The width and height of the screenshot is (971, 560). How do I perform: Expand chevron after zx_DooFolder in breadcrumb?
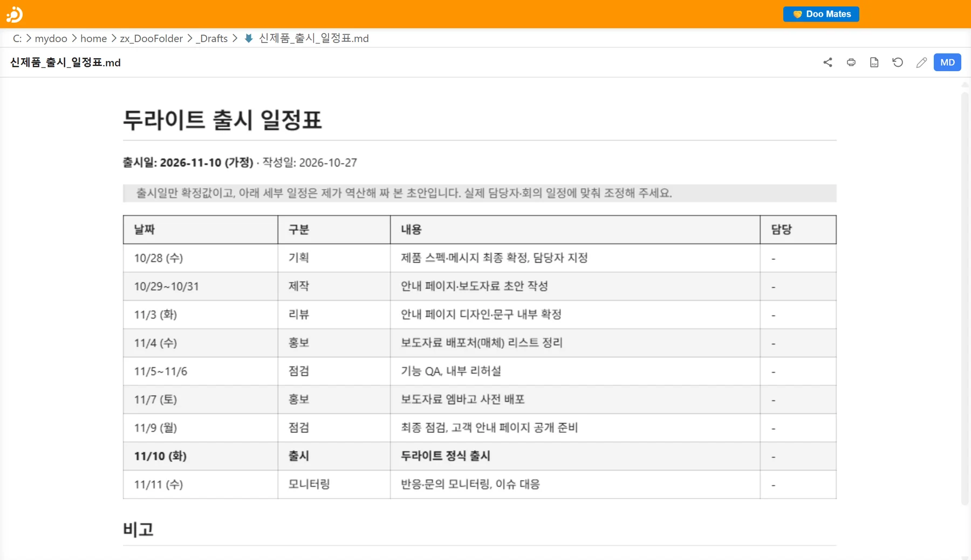(189, 38)
